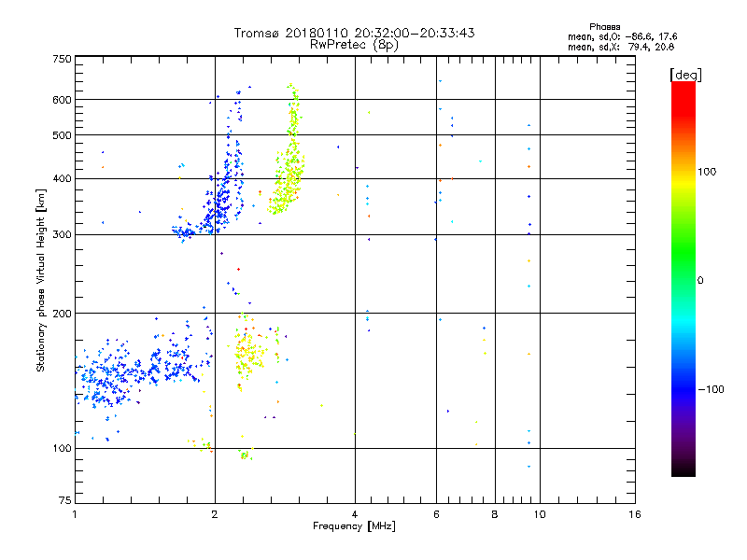This screenshot has width=747, height=560.
Task: Click the x-axis tick label '16'
Action: tap(635, 514)
